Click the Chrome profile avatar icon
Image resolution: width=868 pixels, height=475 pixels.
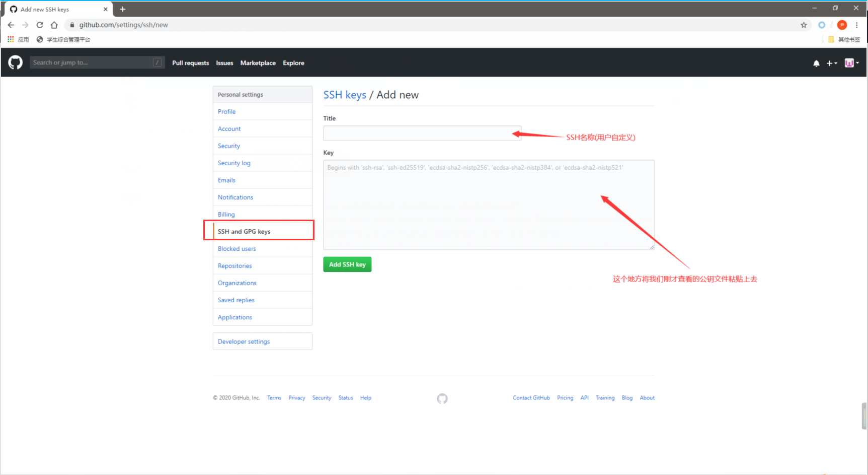[x=842, y=25]
